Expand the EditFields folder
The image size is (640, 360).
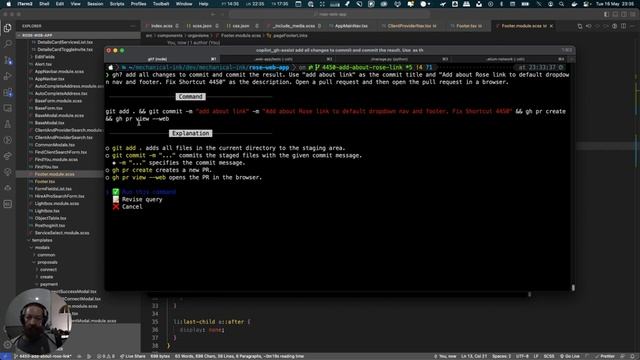coord(45,57)
